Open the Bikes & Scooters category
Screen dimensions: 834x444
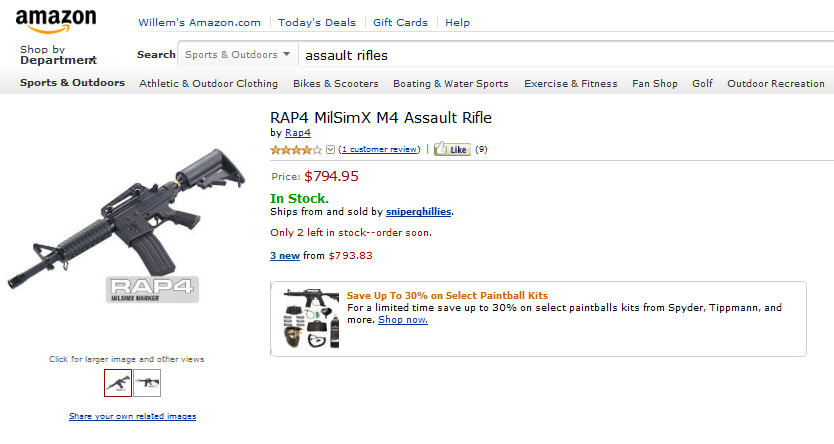pos(335,84)
